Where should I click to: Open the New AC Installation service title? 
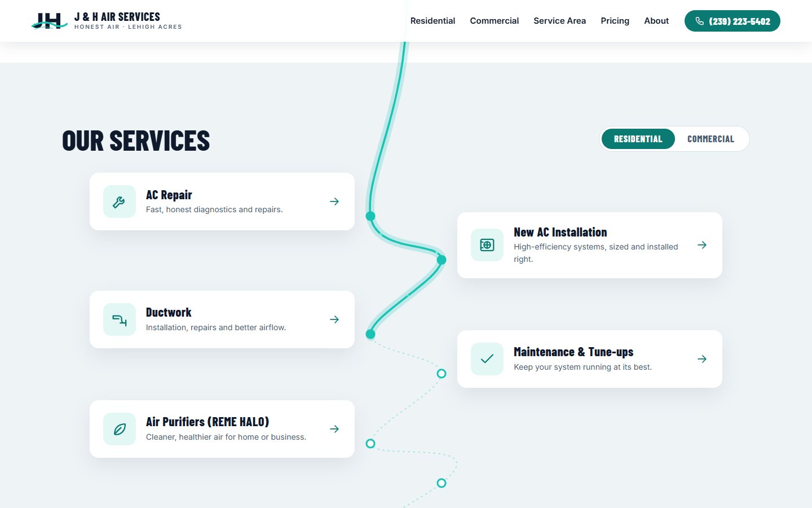tap(560, 232)
